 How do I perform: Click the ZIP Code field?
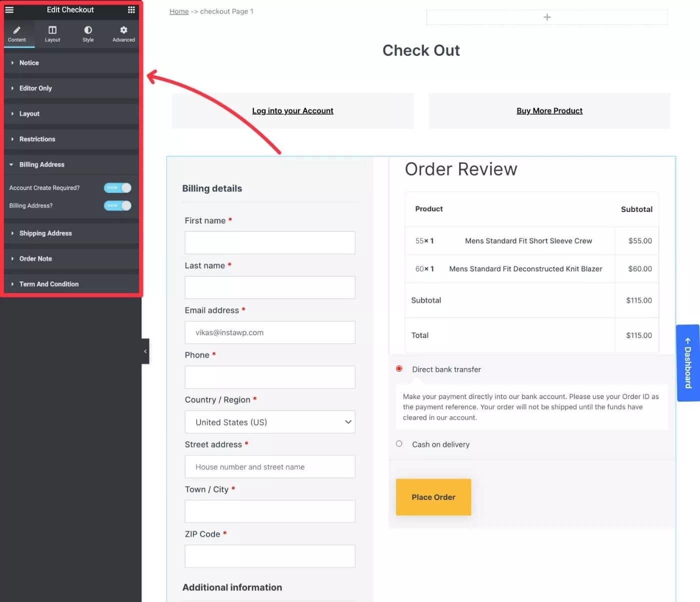[270, 556]
